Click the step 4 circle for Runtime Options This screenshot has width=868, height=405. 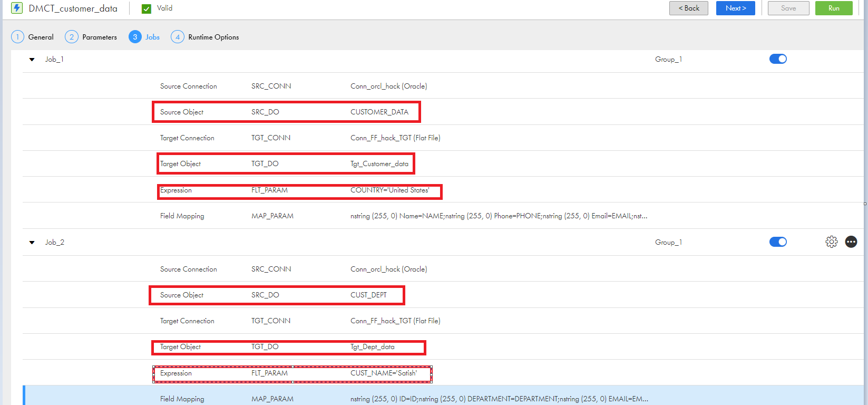coord(178,37)
